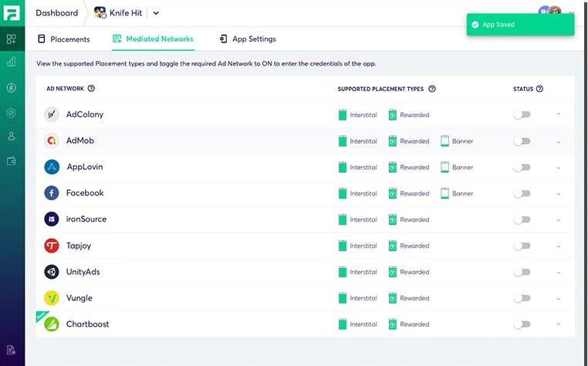The width and height of the screenshot is (588, 366).
Task: Expand the AppLovin row chevron
Action: 559,168
